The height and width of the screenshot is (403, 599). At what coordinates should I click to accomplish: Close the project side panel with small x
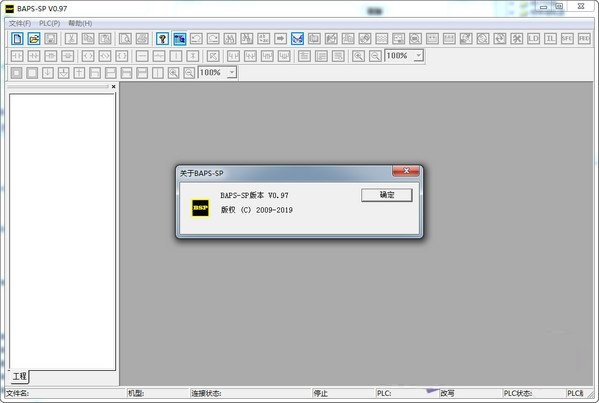pos(113,87)
